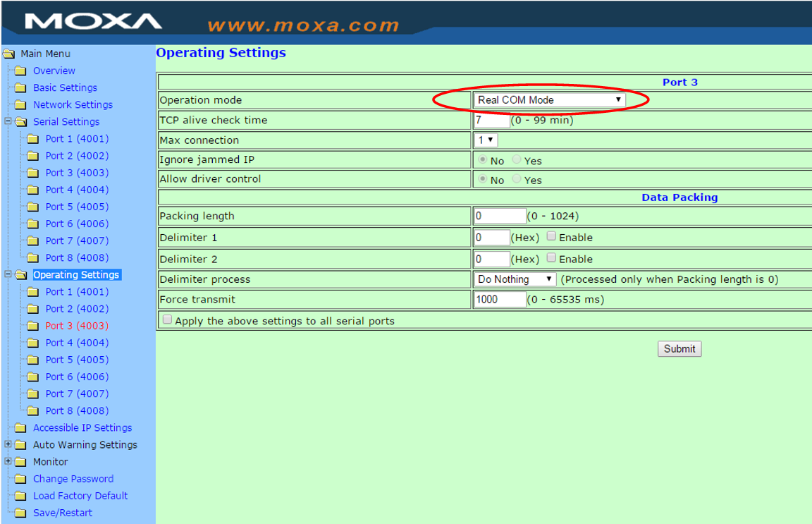Open Network Settings page

click(73, 104)
